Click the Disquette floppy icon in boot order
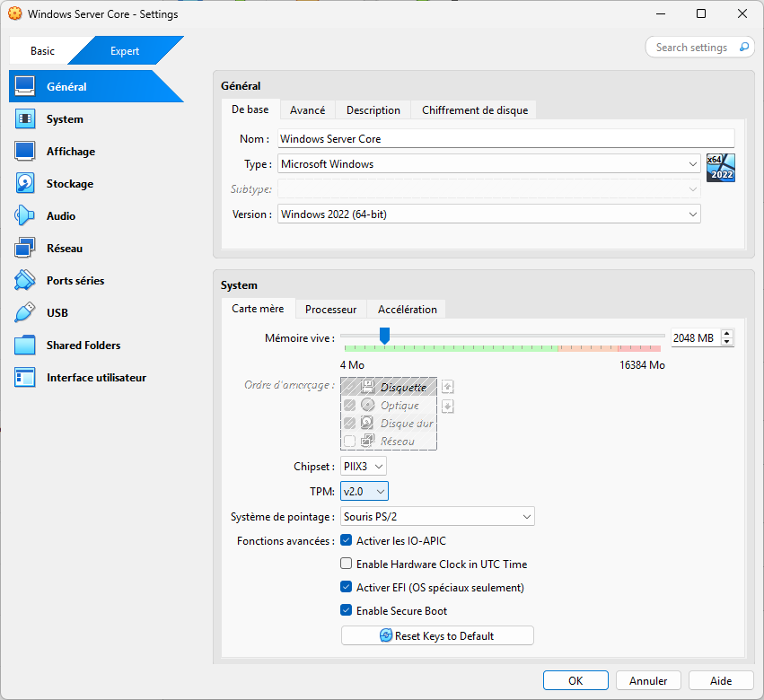The width and height of the screenshot is (764, 700). pos(367,387)
